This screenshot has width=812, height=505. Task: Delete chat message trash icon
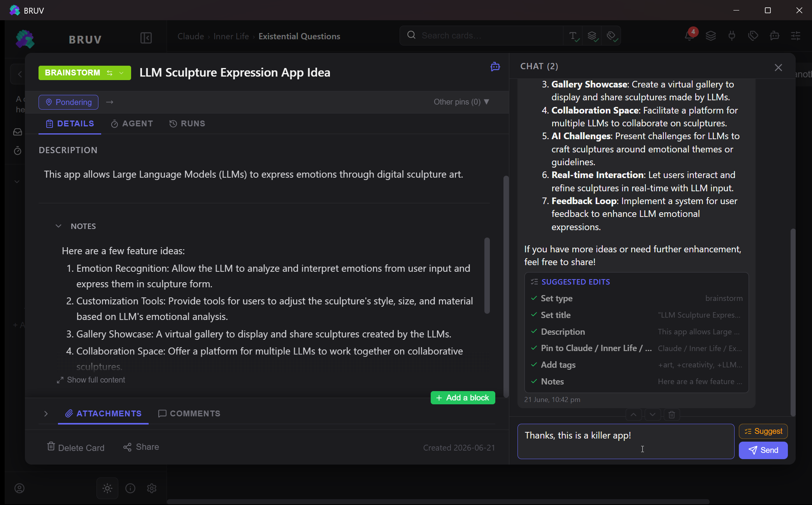pyautogui.click(x=672, y=415)
